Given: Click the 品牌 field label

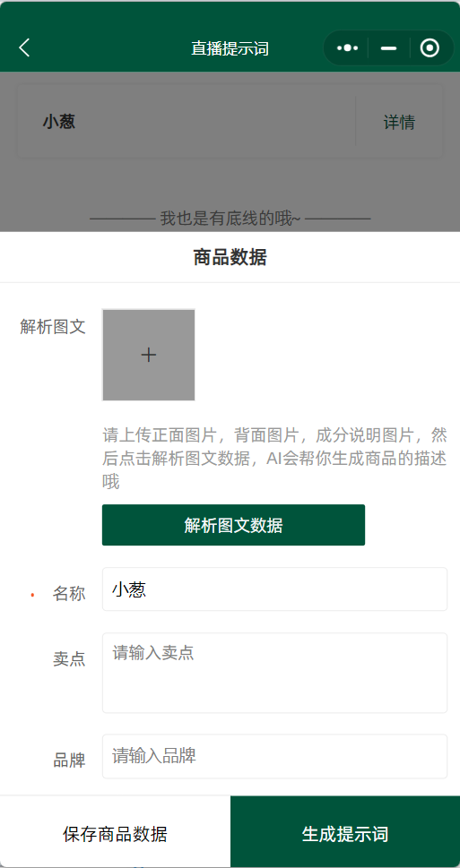Looking at the screenshot, I should [69, 761].
